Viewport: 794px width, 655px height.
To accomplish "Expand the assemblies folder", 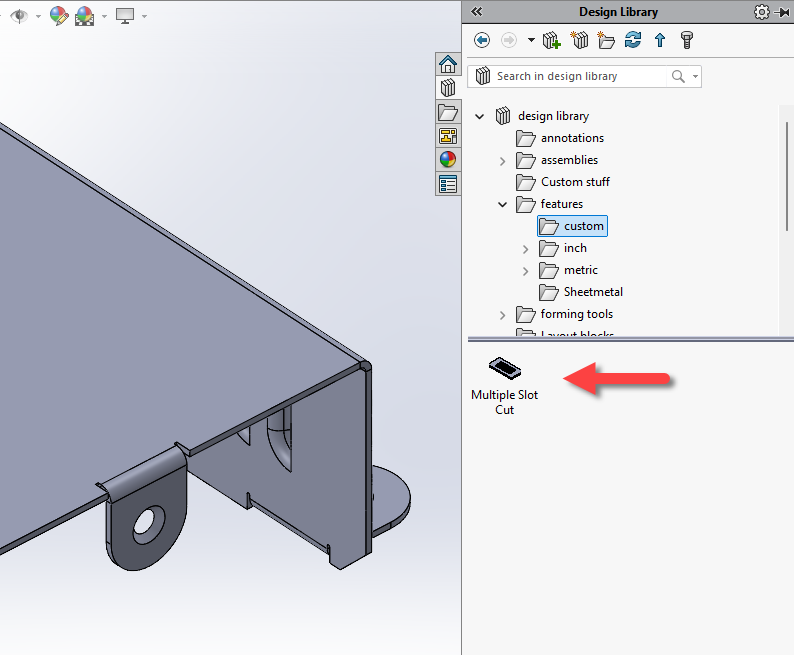I will pyautogui.click(x=502, y=161).
